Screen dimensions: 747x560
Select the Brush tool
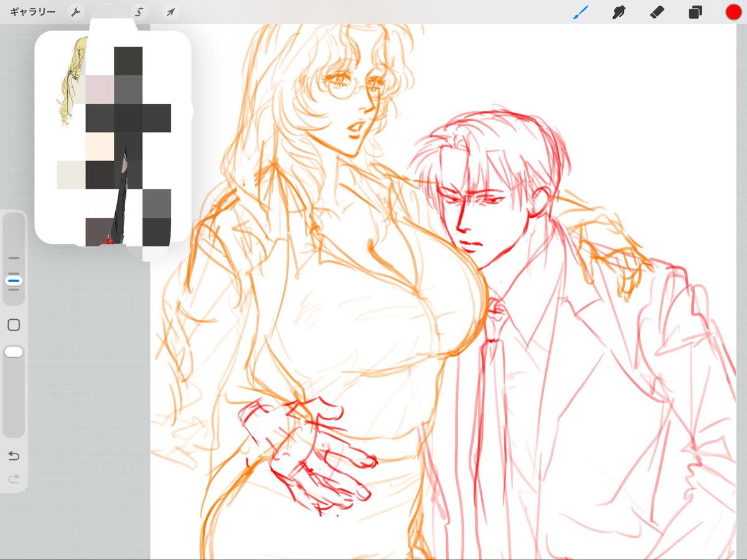pyautogui.click(x=580, y=12)
